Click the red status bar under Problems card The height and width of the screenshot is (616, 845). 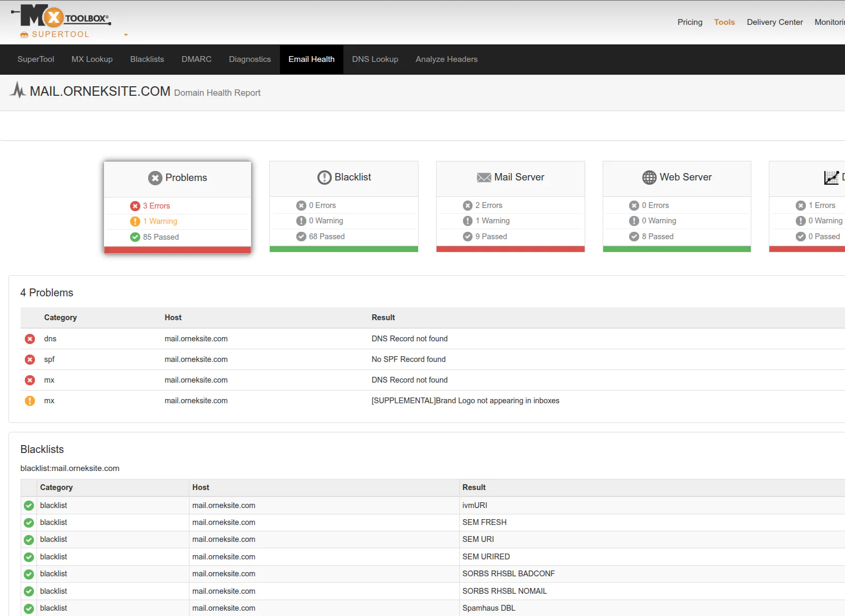[x=178, y=250]
